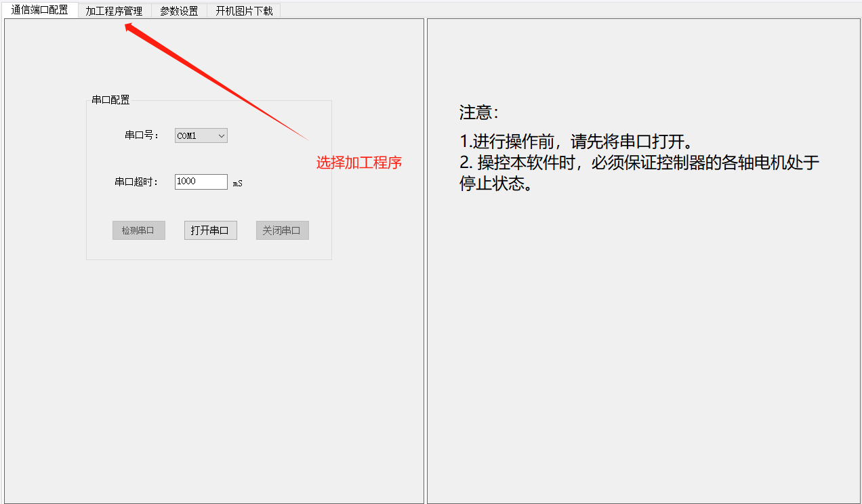The height and width of the screenshot is (504, 862).
Task: Switch to the 通信端口配置 tab
Action: click(x=40, y=10)
